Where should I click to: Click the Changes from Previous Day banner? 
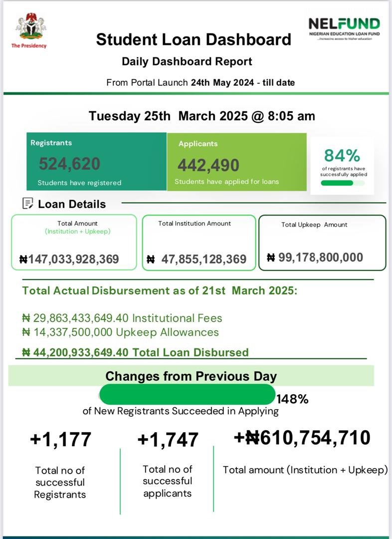191,376
